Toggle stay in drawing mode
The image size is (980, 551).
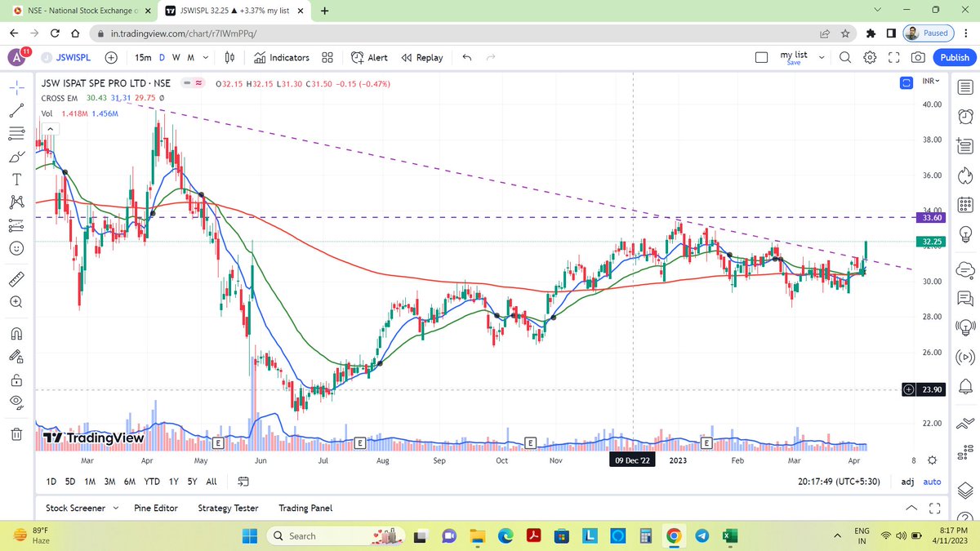click(x=16, y=357)
